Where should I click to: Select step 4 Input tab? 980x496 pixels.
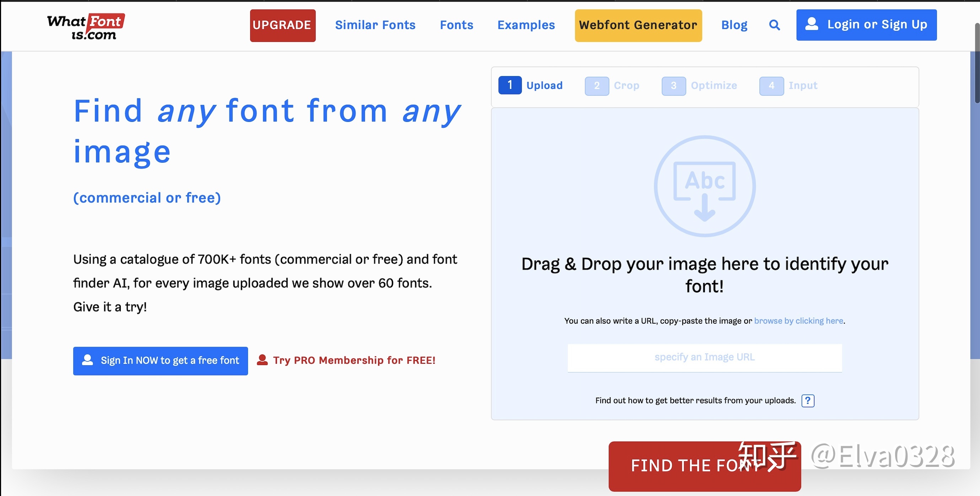tap(788, 86)
